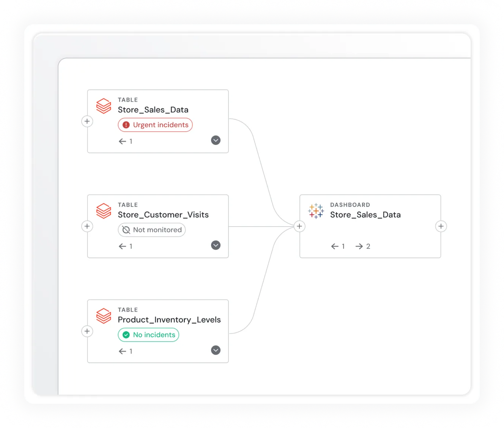Viewport: 504px width, 428px height.
Task: Expand downstream of the Store_Sales_Data dashboard
Action: (441, 227)
